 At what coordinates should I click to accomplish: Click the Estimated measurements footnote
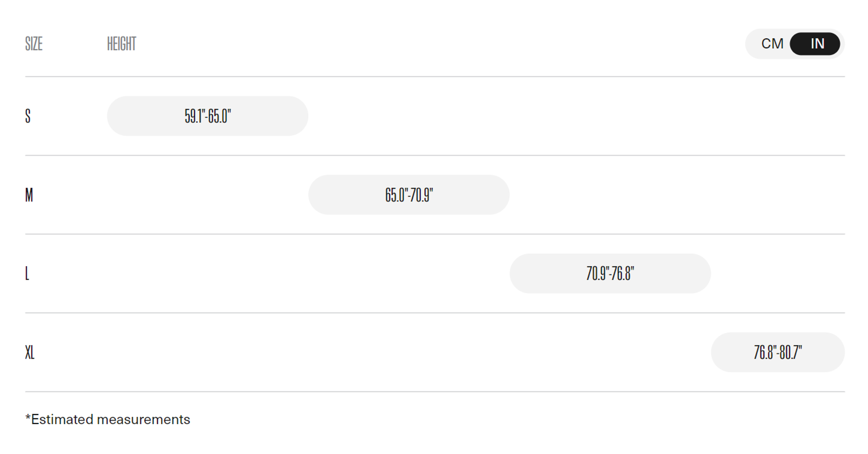[x=108, y=420]
